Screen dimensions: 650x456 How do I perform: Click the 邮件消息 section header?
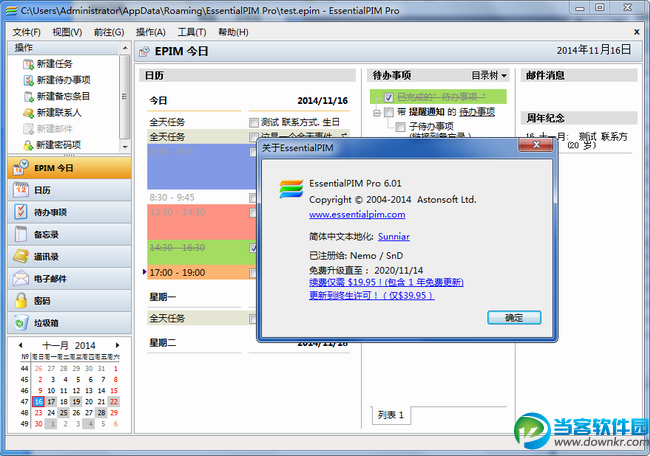point(579,75)
